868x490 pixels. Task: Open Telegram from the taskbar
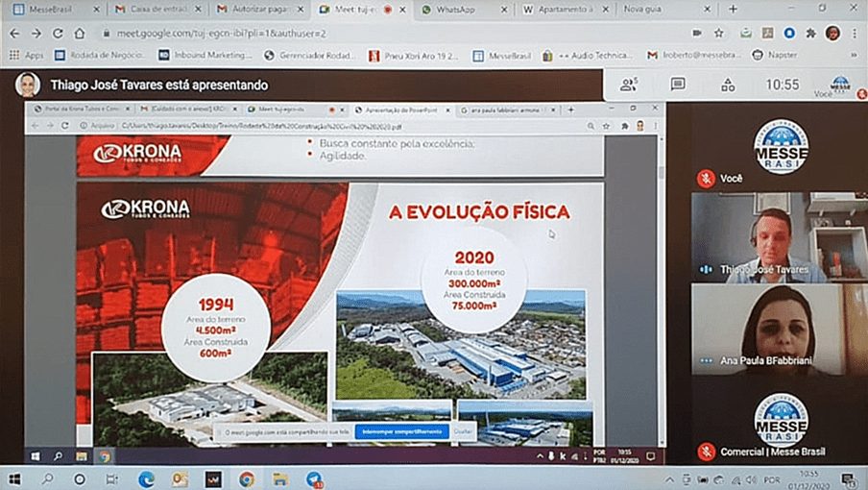(x=314, y=478)
